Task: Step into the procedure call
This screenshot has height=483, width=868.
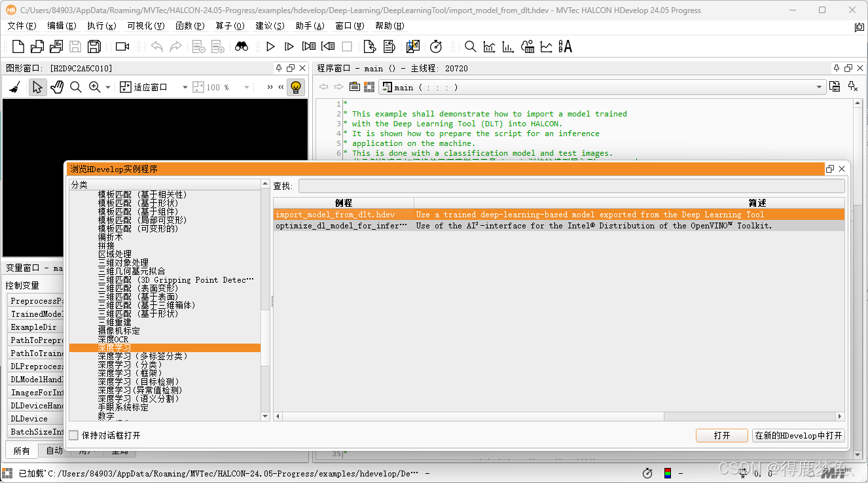Action: click(x=309, y=46)
